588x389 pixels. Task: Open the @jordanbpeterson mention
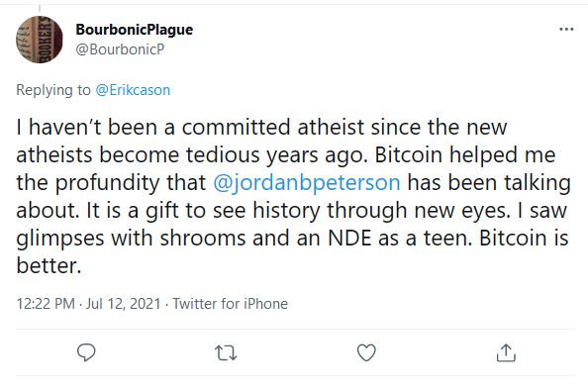(x=307, y=183)
